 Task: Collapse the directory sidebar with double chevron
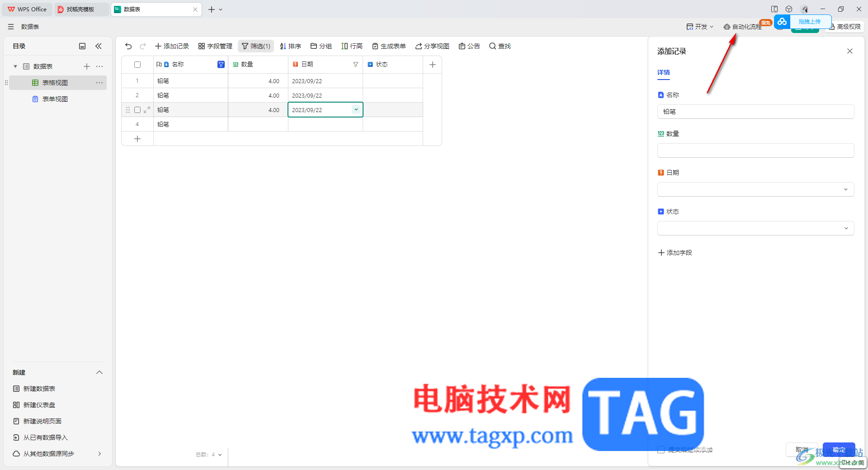click(x=99, y=46)
